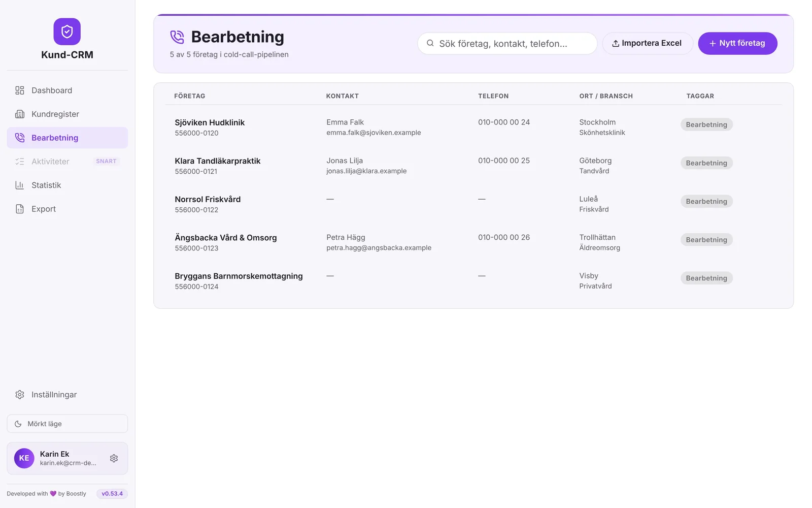Click the Aktiviteter checklist icon

(20, 162)
